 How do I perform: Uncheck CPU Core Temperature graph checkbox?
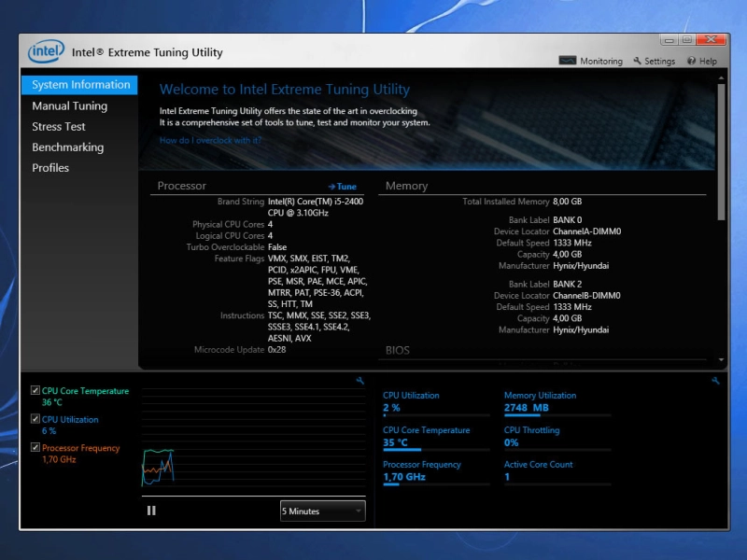point(35,390)
